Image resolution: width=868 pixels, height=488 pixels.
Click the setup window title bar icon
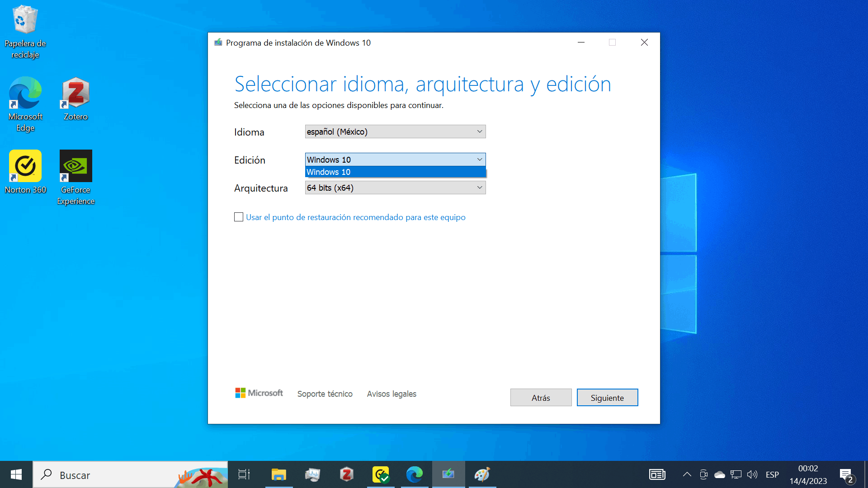pyautogui.click(x=218, y=42)
